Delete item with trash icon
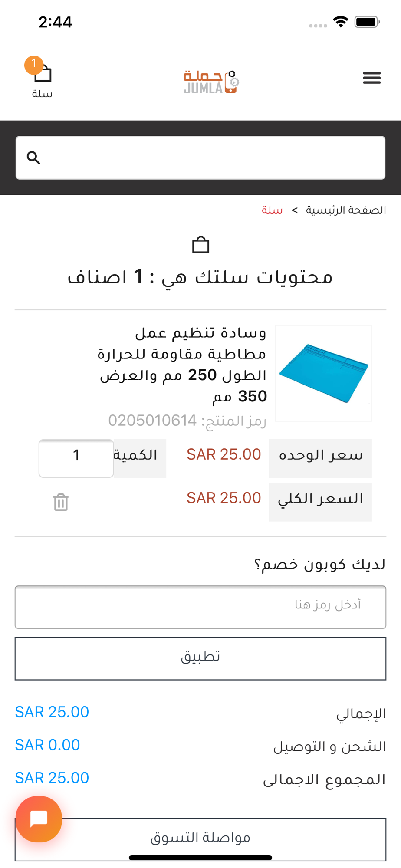Image resolution: width=401 pixels, height=868 pixels. 61,502
